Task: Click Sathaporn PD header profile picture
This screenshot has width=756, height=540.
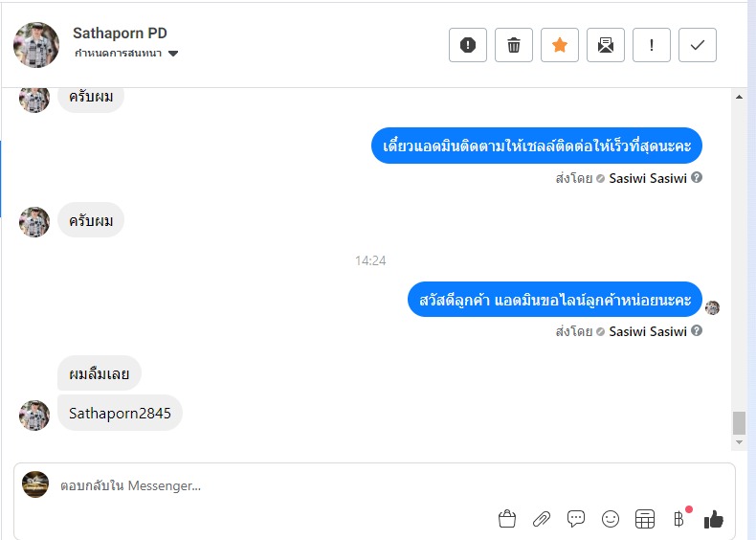Action: (36, 45)
